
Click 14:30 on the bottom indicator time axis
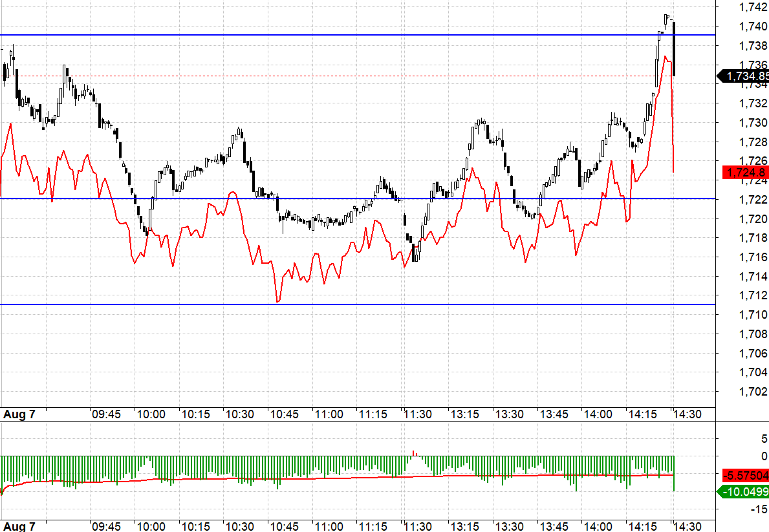[x=688, y=526]
